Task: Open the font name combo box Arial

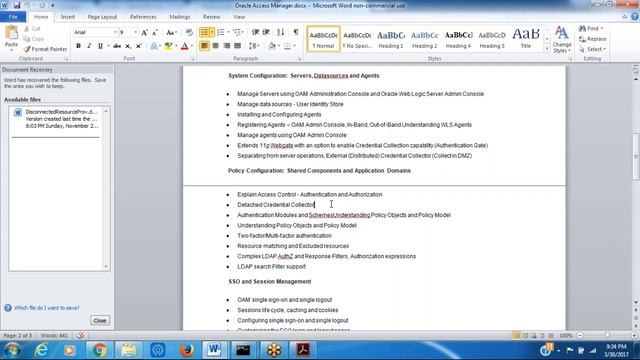Action: tap(95, 32)
